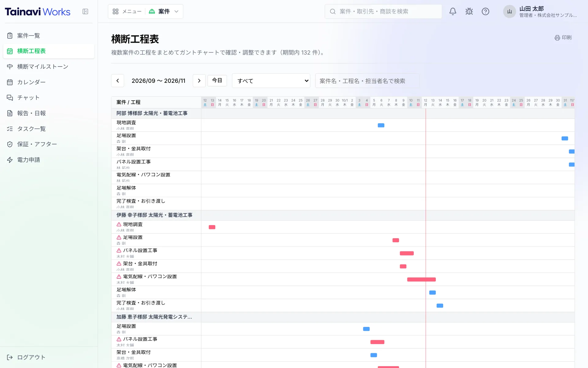Click blue bar for 伊藤 足場解体
The width and height of the screenshot is (588, 368).
point(432,293)
